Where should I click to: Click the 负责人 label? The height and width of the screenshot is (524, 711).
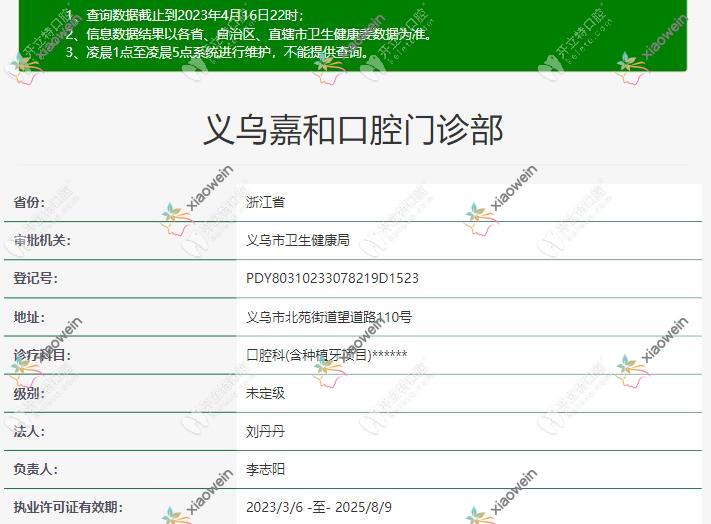click(x=36, y=469)
